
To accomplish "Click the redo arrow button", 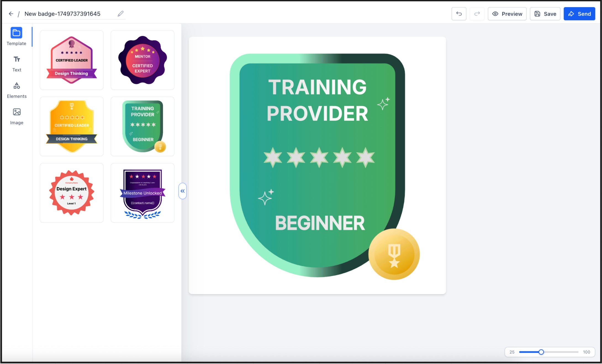I will coord(477,14).
